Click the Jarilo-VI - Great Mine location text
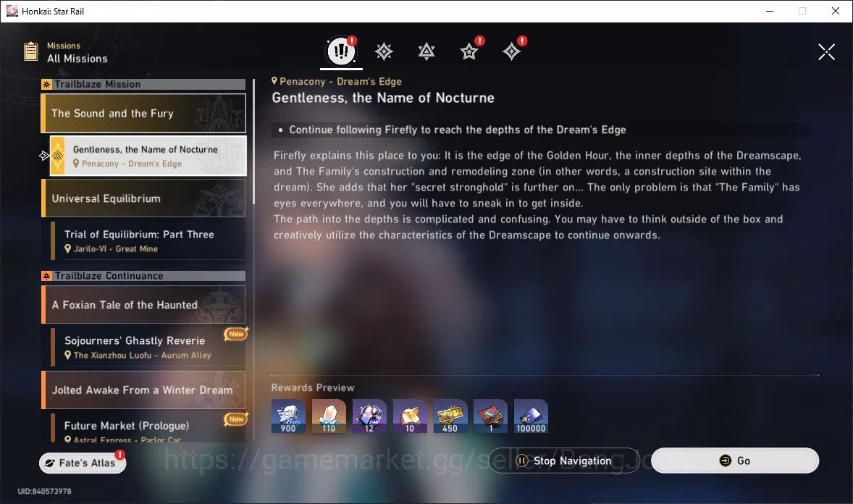The width and height of the screenshot is (853, 504). (x=115, y=248)
